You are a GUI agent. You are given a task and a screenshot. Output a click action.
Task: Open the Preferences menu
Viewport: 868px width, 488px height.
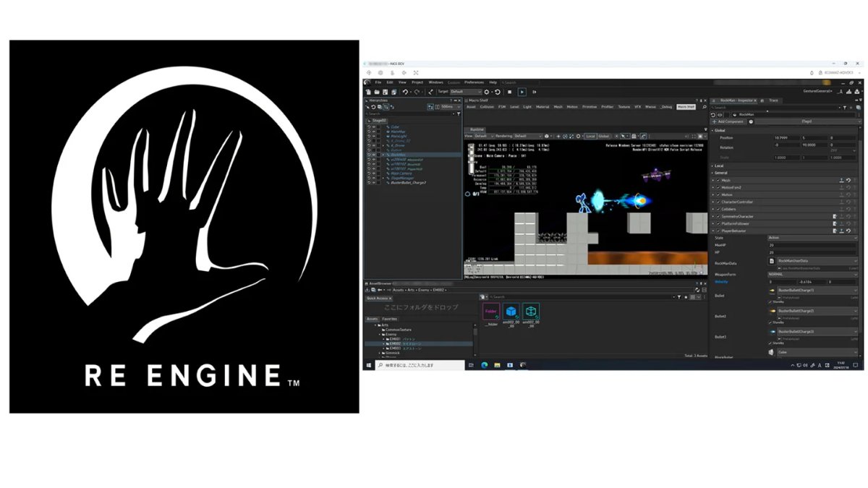coord(474,82)
